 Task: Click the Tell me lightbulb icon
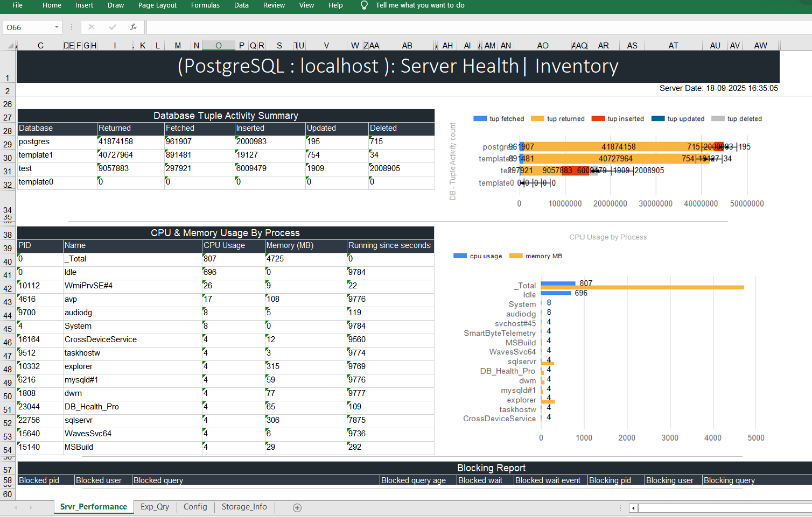(364, 5)
